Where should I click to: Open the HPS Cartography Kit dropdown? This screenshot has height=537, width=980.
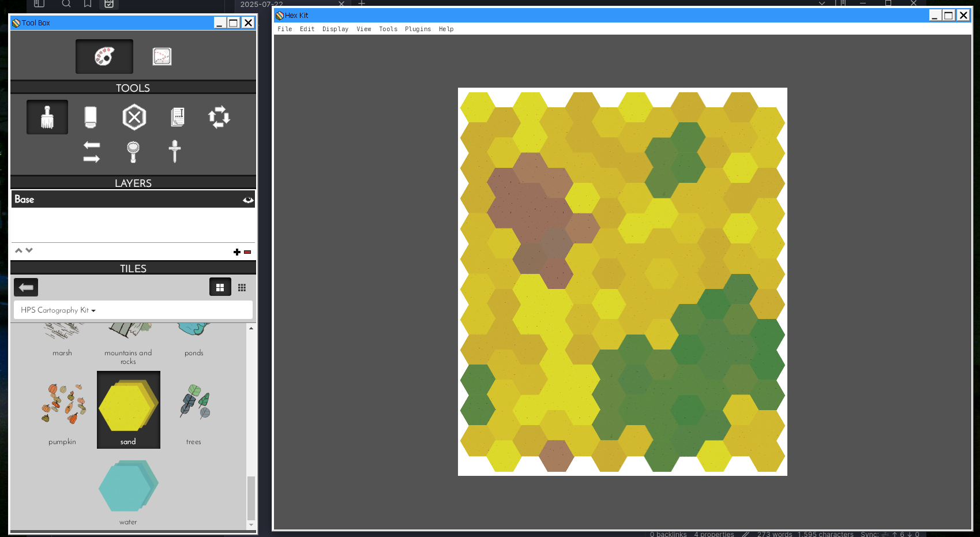pos(58,310)
